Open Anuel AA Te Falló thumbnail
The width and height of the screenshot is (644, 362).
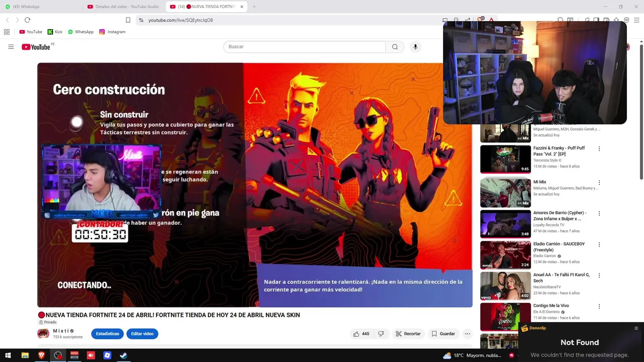tap(505, 286)
